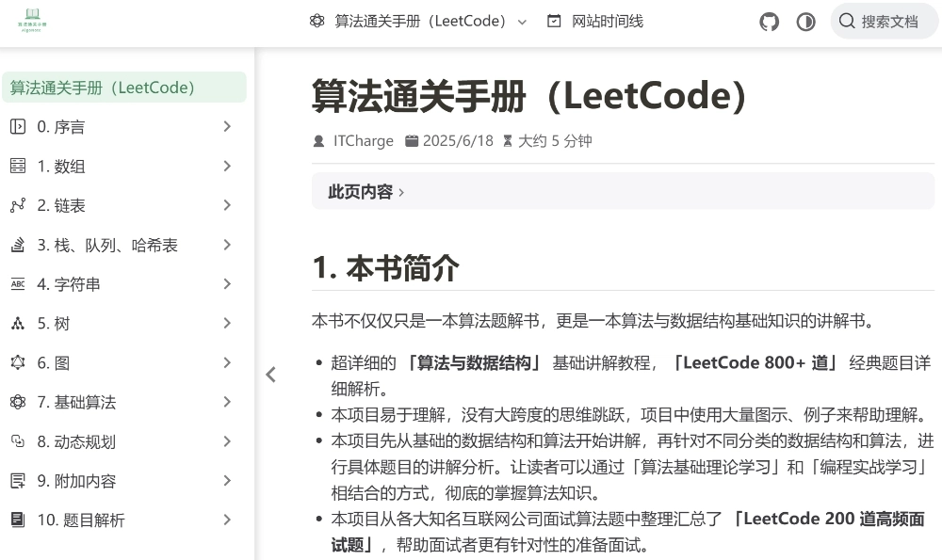
Task: Open the 算法通关手册 site title dropdown
Action: click(x=417, y=21)
